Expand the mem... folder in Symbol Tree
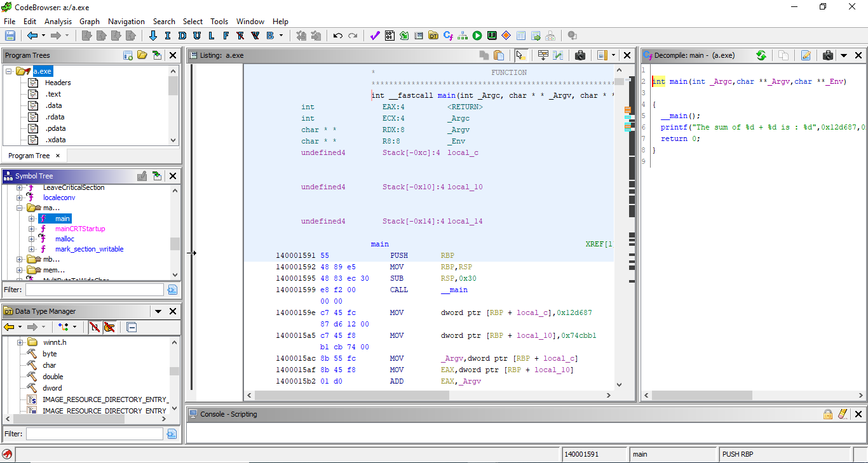The height and width of the screenshot is (463, 868). [x=20, y=270]
